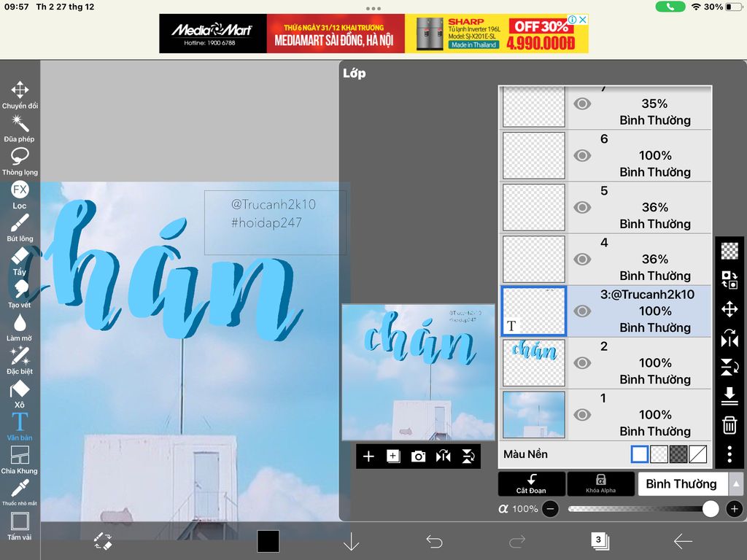
Task: Flip layer horizontally in bottom layer toolbar
Action: 443,456
